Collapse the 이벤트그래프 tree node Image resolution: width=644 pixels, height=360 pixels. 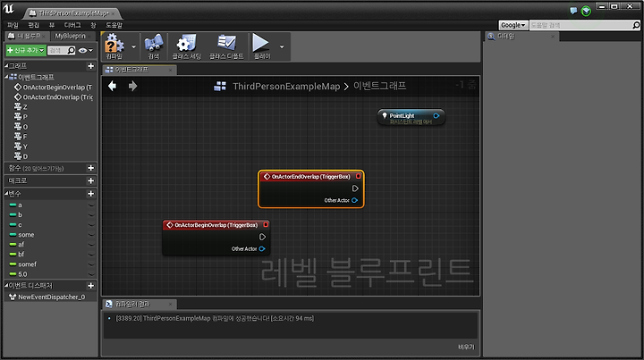pos(6,77)
